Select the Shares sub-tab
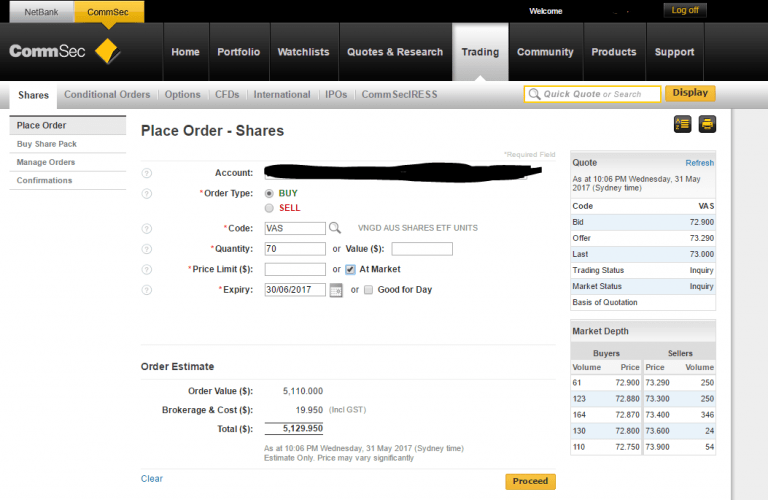Image resolution: width=768 pixels, height=500 pixels. point(33,95)
